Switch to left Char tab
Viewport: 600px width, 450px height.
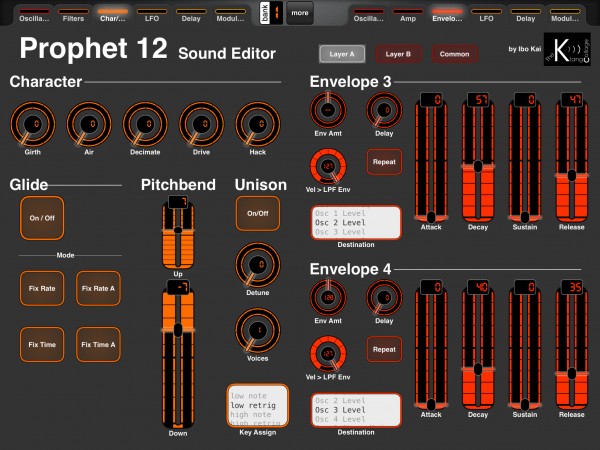coord(112,15)
